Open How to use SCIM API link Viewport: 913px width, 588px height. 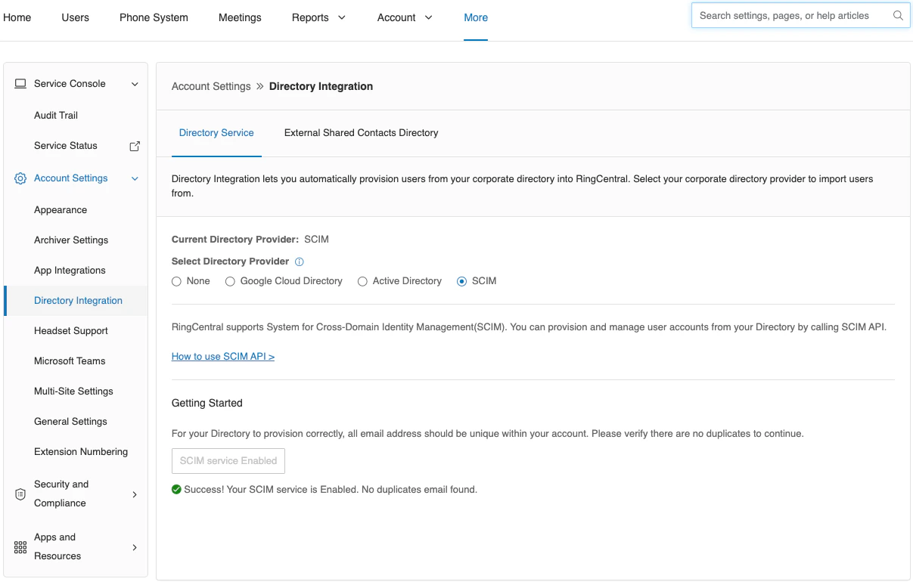223,357
